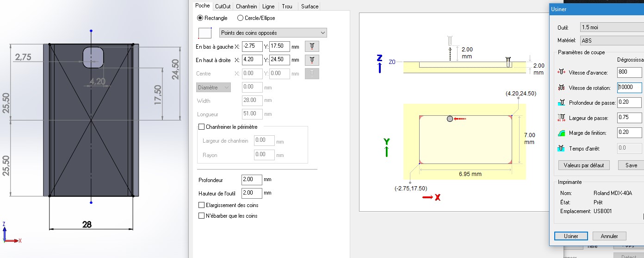The width and height of the screenshot is (644, 258).
Task: Click the Vitesse d'avance feed icon
Action: tap(561, 73)
